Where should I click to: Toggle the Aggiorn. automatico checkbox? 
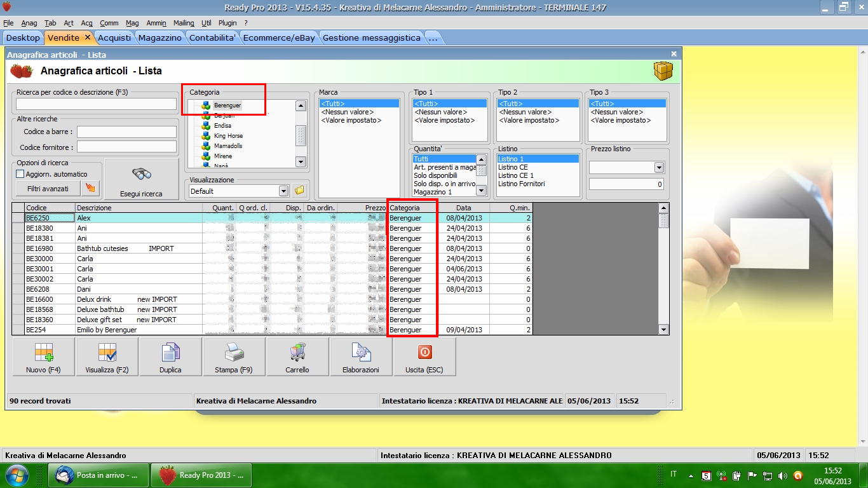tap(20, 174)
